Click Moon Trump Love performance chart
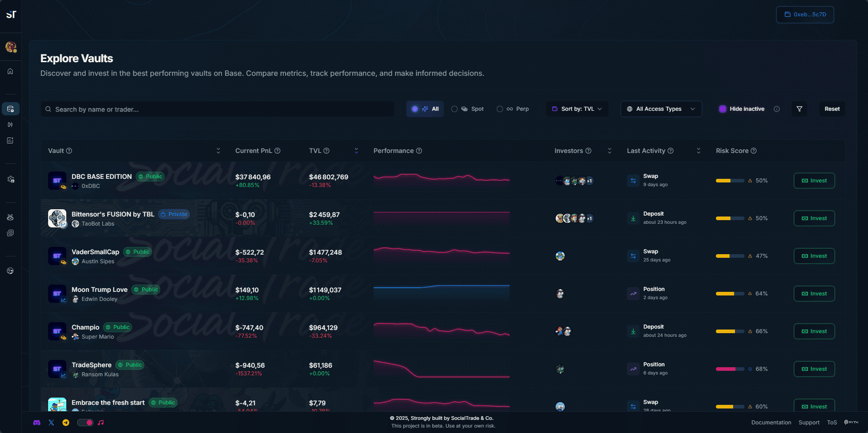The height and width of the screenshot is (433, 868). pyautogui.click(x=441, y=293)
